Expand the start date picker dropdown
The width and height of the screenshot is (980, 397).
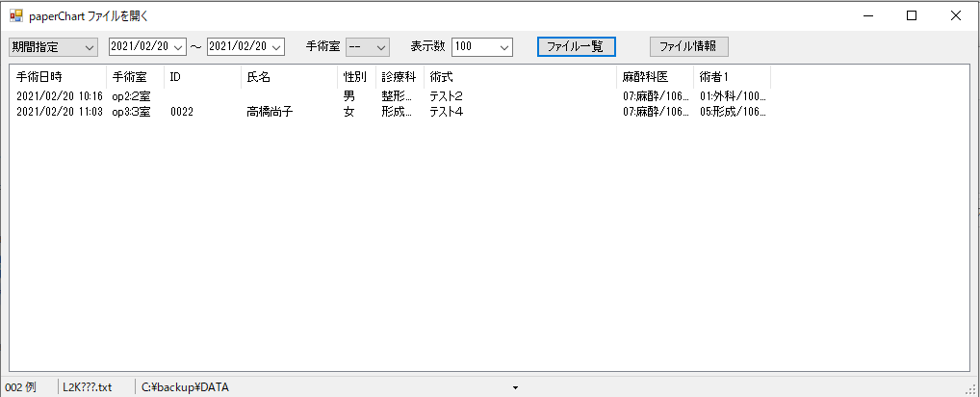[x=179, y=47]
